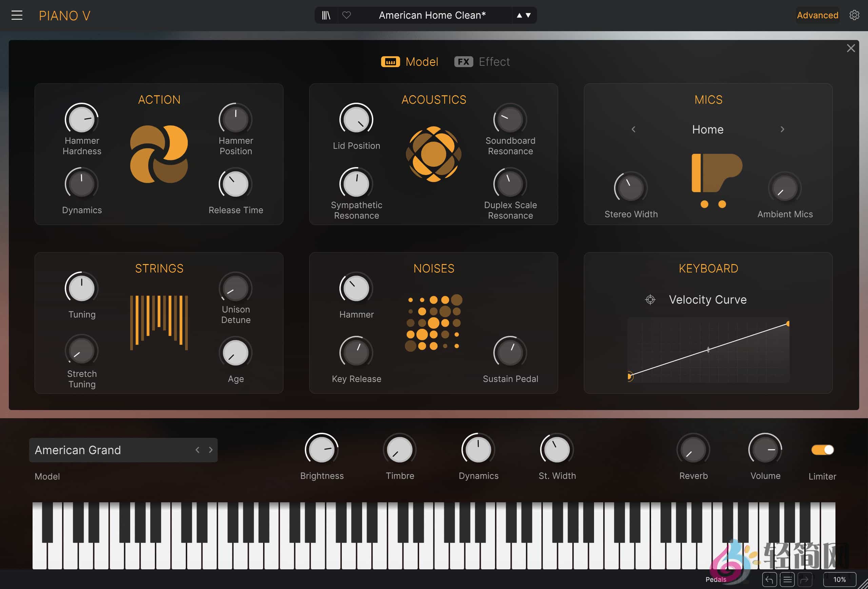Viewport: 868px width, 589px height.
Task: Open the preset browser library icon
Action: [x=326, y=15]
